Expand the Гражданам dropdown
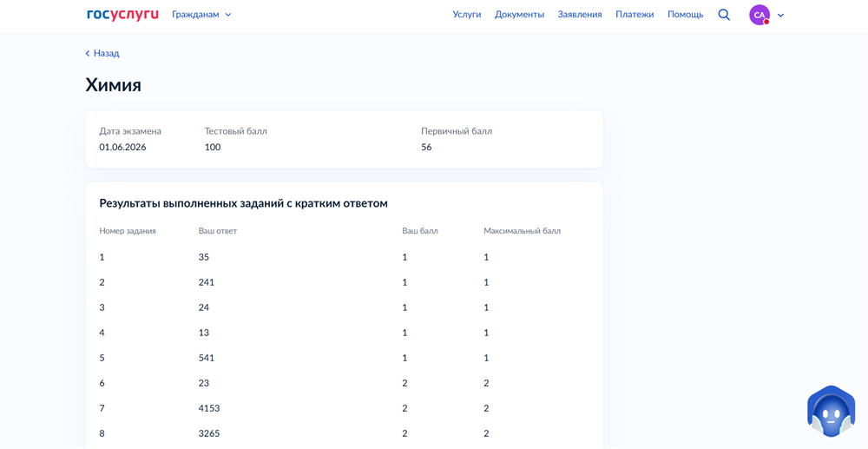 pyautogui.click(x=201, y=15)
